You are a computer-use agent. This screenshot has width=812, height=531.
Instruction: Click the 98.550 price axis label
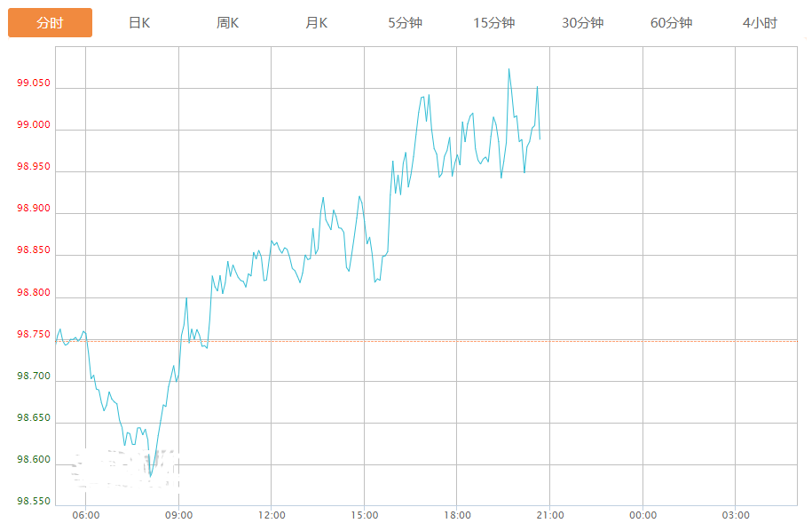click(x=34, y=502)
